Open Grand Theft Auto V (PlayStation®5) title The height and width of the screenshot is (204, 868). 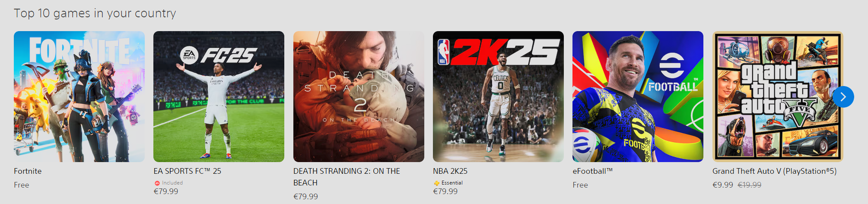774,171
